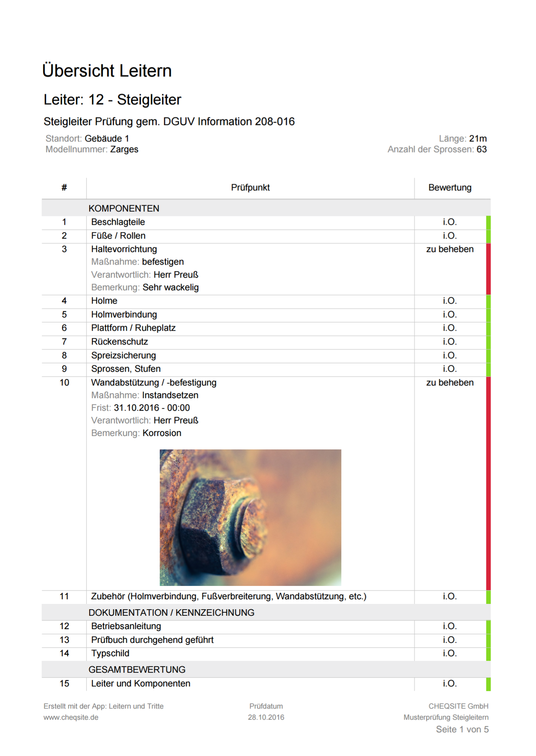This screenshot has width=536, height=756.
Task: Click the 'Leiter: 12 - Steigleiter' heading
Action: (x=112, y=100)
